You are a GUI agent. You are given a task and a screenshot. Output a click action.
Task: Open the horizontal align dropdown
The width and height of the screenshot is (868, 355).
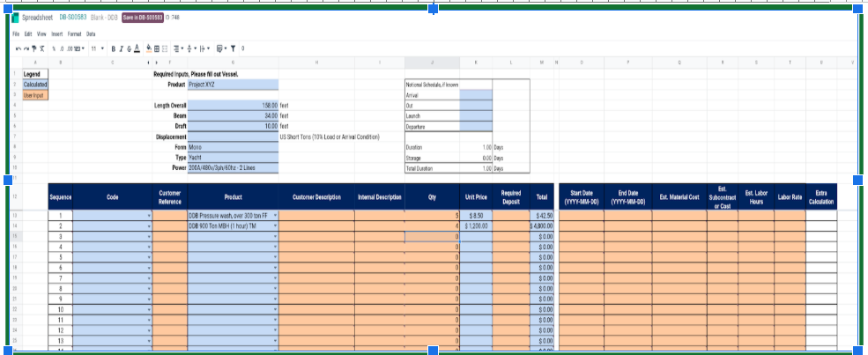(x=178, y=48)
